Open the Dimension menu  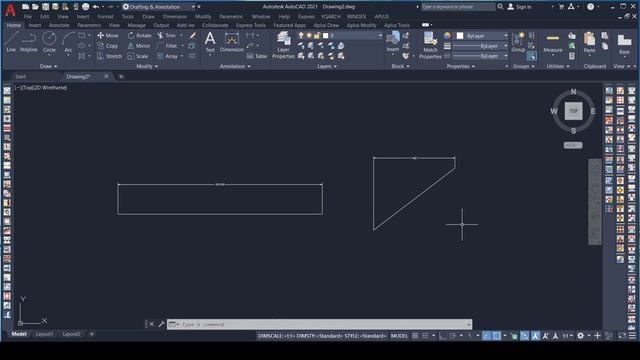pyautogui.click(x=174, y=17)
